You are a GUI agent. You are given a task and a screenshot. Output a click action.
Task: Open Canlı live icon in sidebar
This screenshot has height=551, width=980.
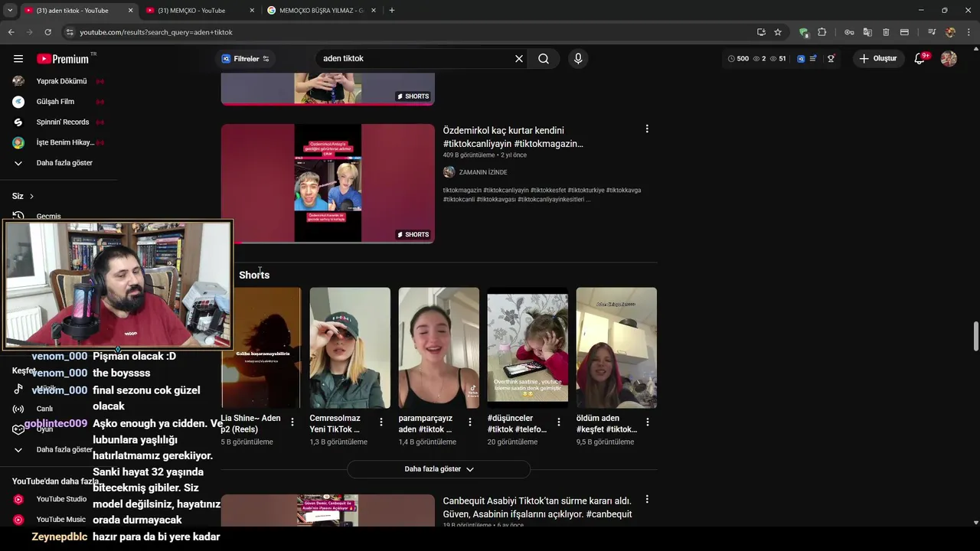[18, 409]
